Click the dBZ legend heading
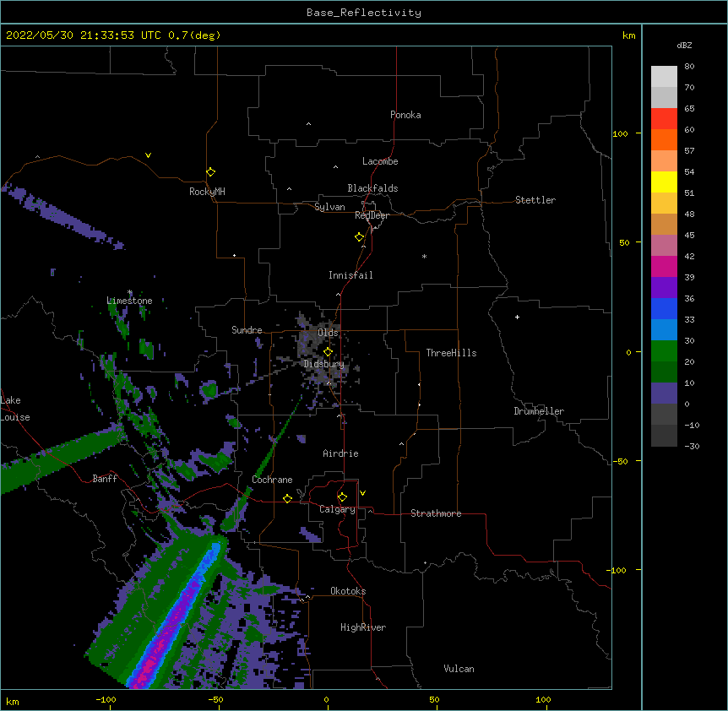This screenshot has height=711, width=728. click(684, 45)
